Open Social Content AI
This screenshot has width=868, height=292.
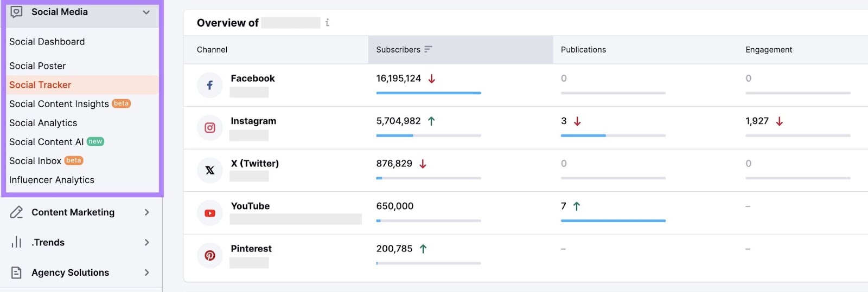click(47, 142)
